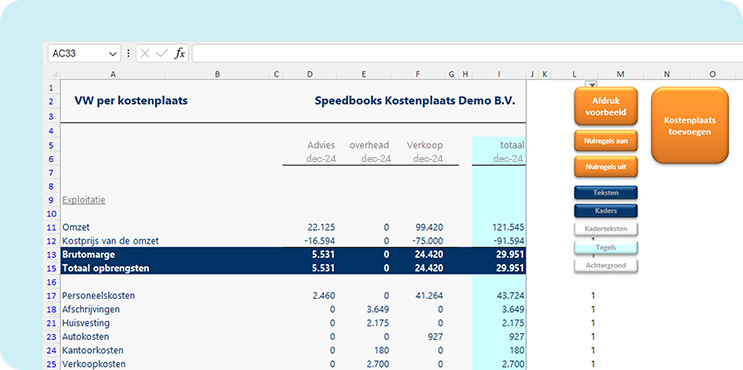Click the 'Verkoop' column heading cell
Viewport: 743px width, 370px height.
click(425, 145)
